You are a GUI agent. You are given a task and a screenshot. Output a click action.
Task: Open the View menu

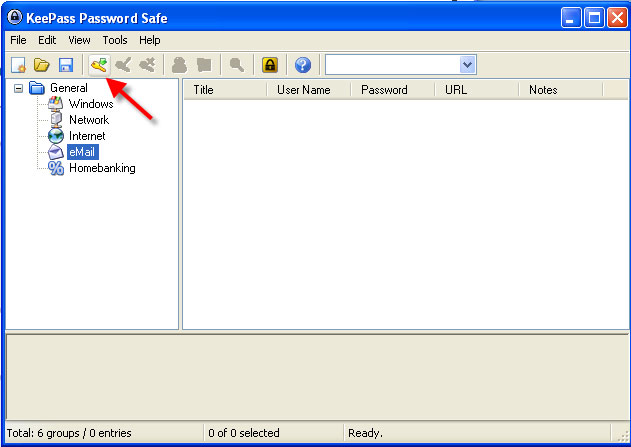[x=79, y=40]
